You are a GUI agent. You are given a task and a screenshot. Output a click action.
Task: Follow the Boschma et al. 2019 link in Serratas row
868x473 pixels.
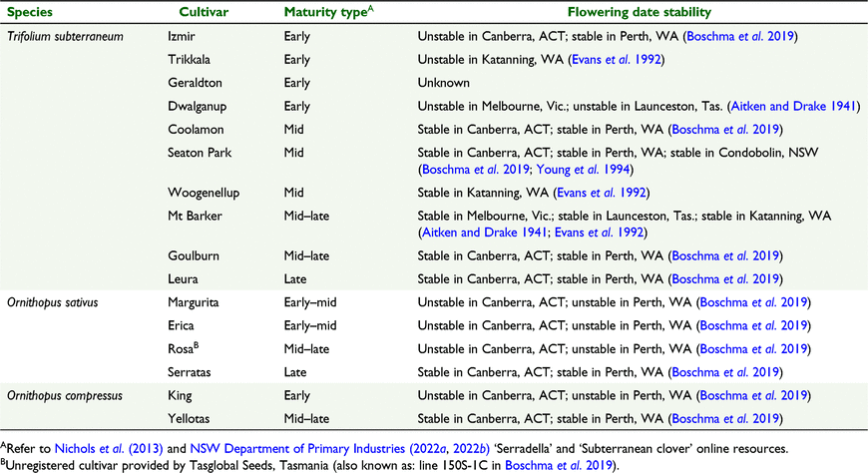pyautogui.click(x=725, y=372)
